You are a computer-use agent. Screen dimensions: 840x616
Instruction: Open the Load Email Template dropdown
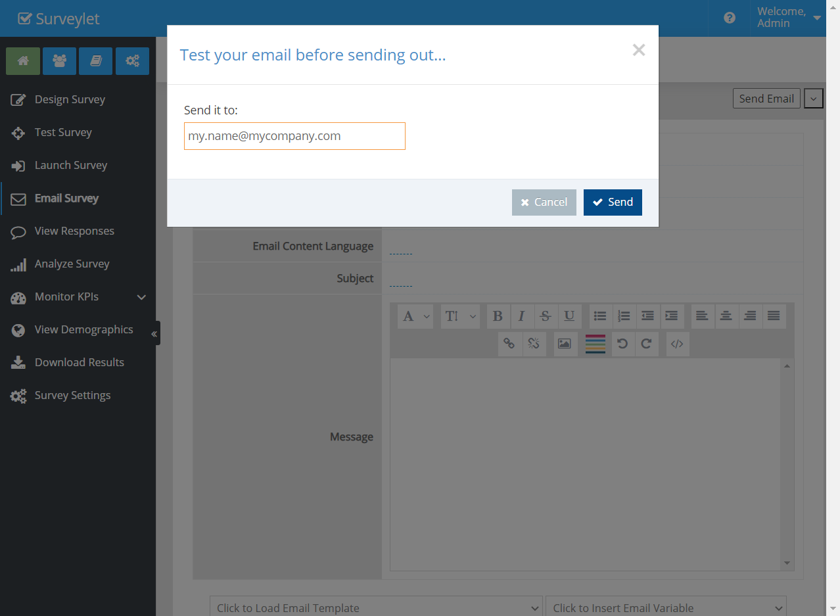pyautogui.click(x=375, y=607)
